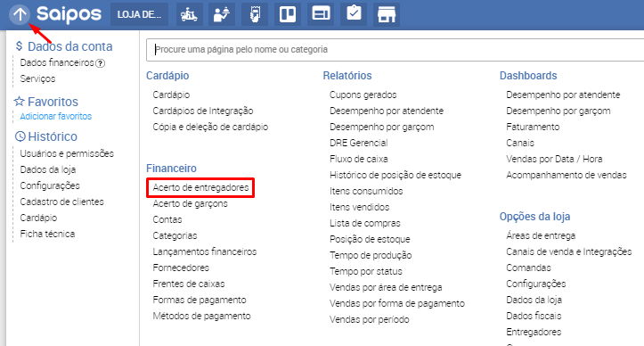Open Itens vendidos report
This screenshot has height=346, width=644.
click(359, 207)
